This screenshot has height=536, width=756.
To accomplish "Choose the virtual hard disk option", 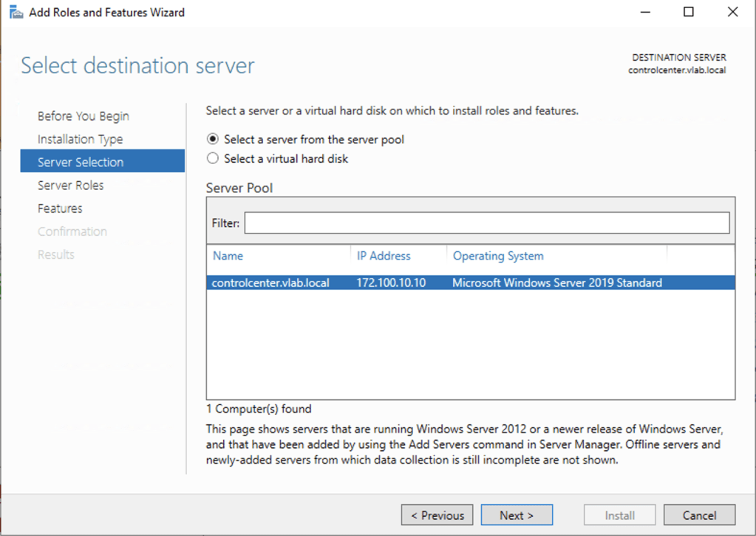I will pos(213,158).
